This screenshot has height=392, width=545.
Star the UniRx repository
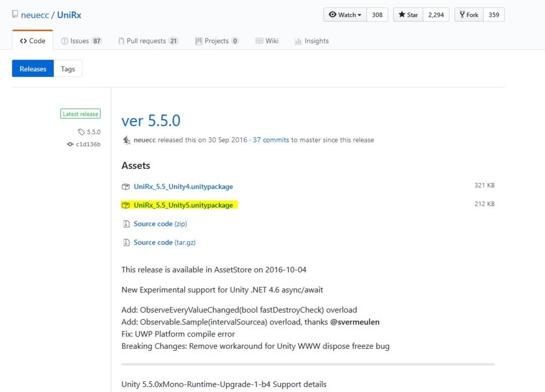point(408,14)
